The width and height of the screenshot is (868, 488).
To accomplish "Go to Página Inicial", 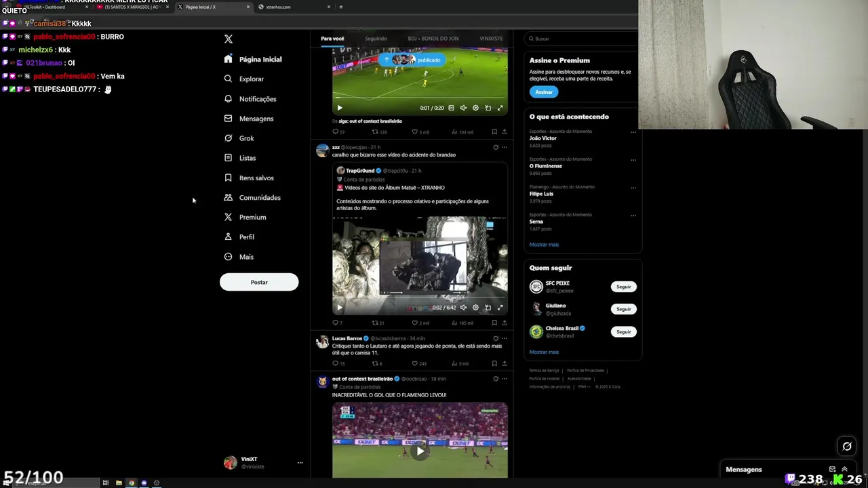I will (253, 60).
